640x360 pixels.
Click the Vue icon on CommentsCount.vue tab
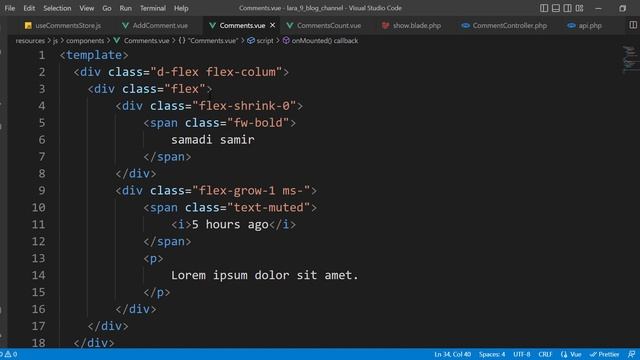pos(289,25)
